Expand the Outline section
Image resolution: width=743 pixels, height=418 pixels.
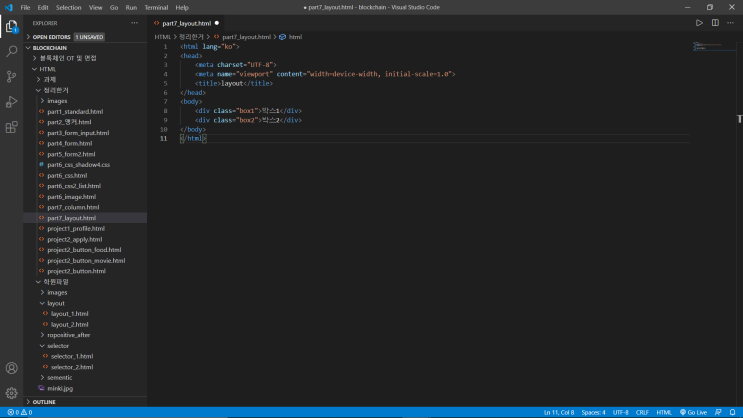coord(85,402)
